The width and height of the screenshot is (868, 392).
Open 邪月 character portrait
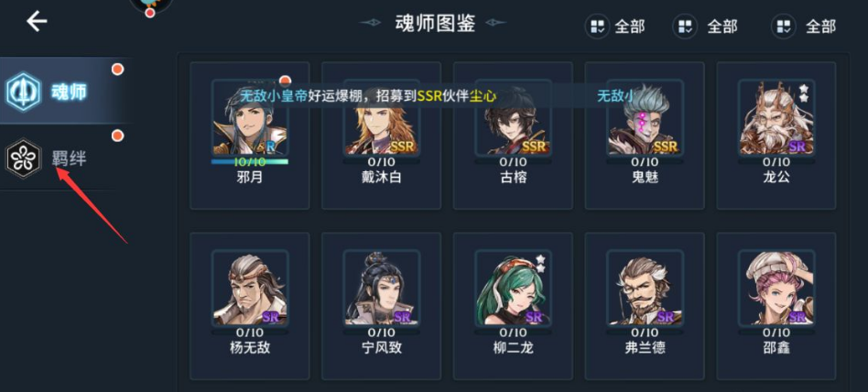point(250,118)
